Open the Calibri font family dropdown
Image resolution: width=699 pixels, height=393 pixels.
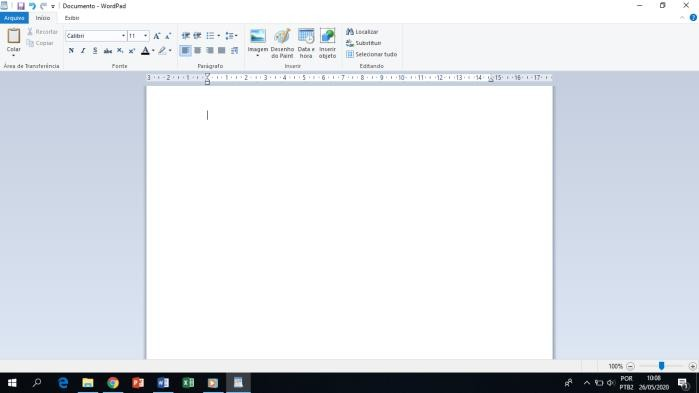click(123, 36)
